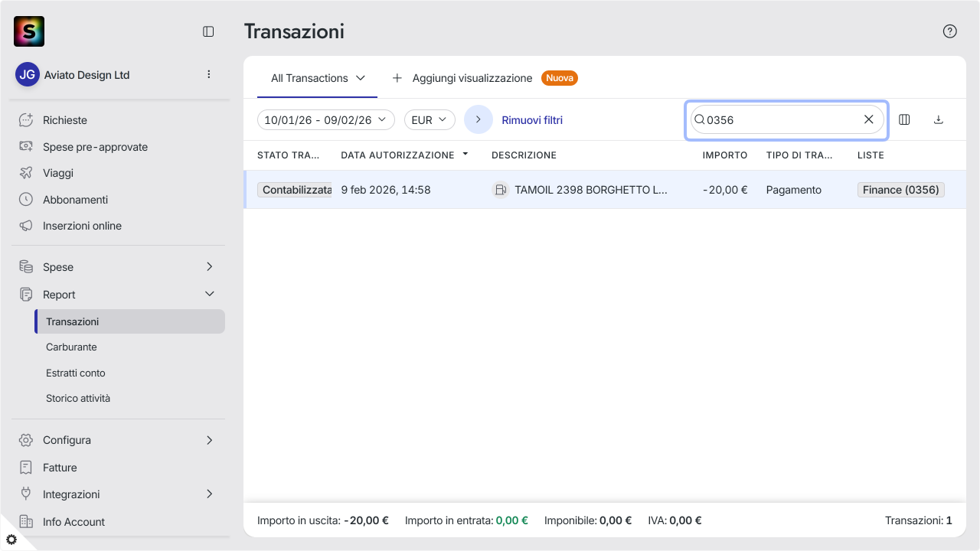Click the Report document icon
This screenshot has width=980, height=551.
pos(26,295)
